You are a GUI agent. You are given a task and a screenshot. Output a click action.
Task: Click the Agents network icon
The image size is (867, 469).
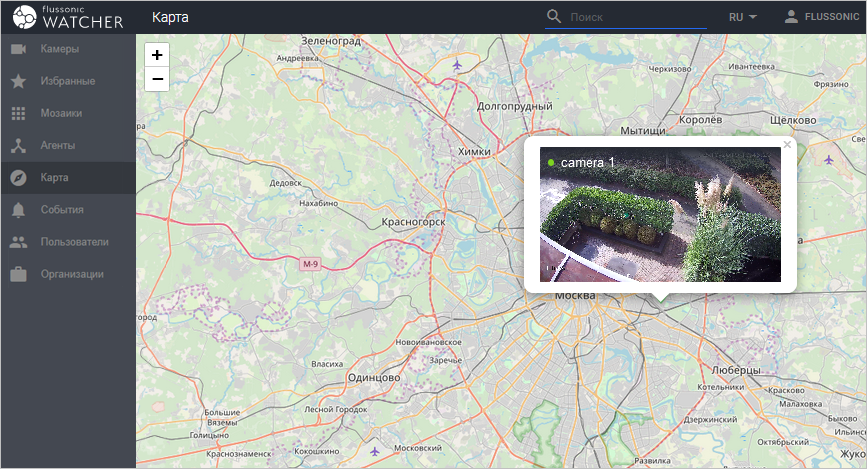click(x=18, y=145)
